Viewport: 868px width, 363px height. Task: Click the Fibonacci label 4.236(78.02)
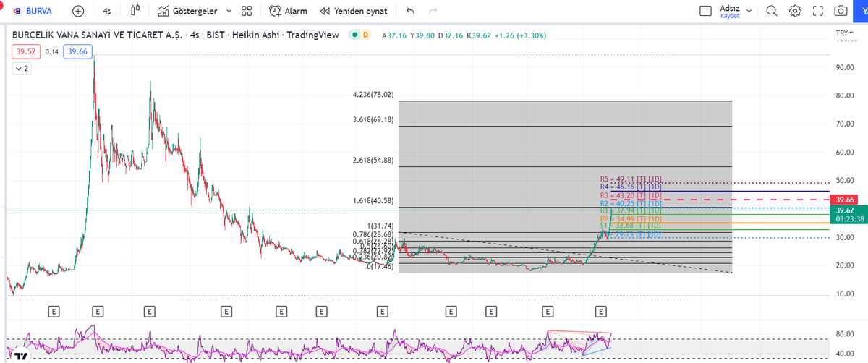pos(373,94)
